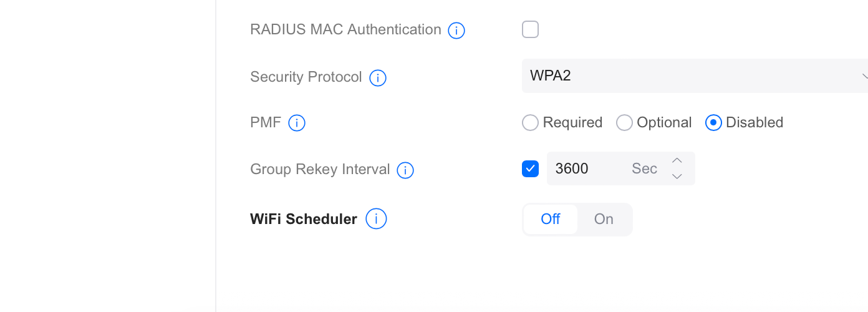This screenshot has width=868, height=312.
Task: Open RADIUS MAC Authentication info icon
Action: (x=456, y=30)
